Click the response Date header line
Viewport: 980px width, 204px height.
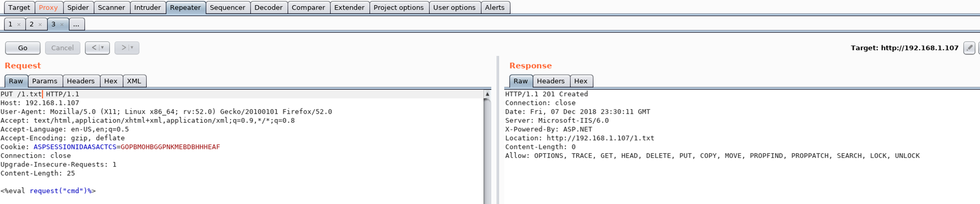coord(578,111)
